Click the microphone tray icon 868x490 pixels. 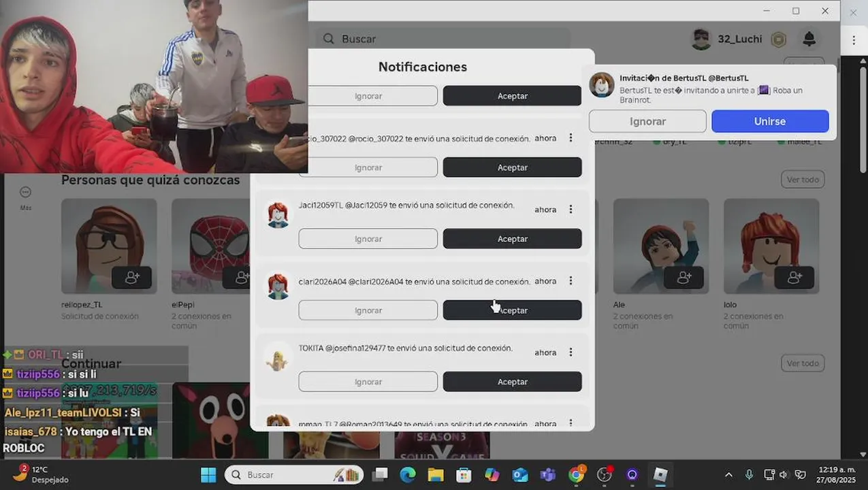(x=749, y=474)
